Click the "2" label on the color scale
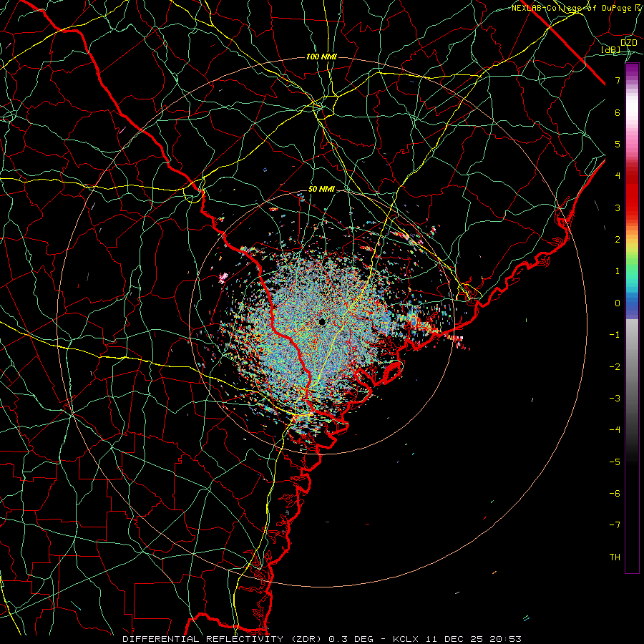Screen dimensions: 644x644 618,240
